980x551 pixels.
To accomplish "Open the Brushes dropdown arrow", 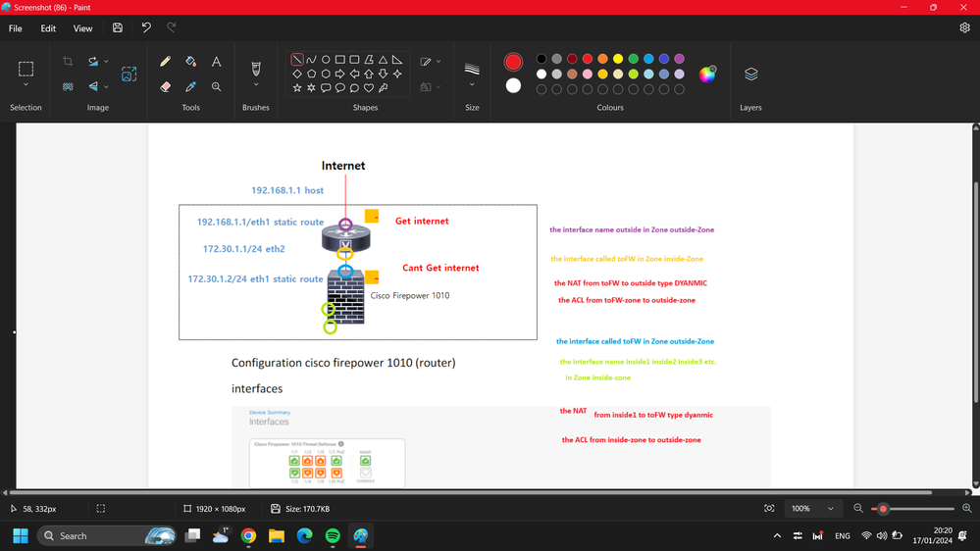I will (x=256, y=85).
